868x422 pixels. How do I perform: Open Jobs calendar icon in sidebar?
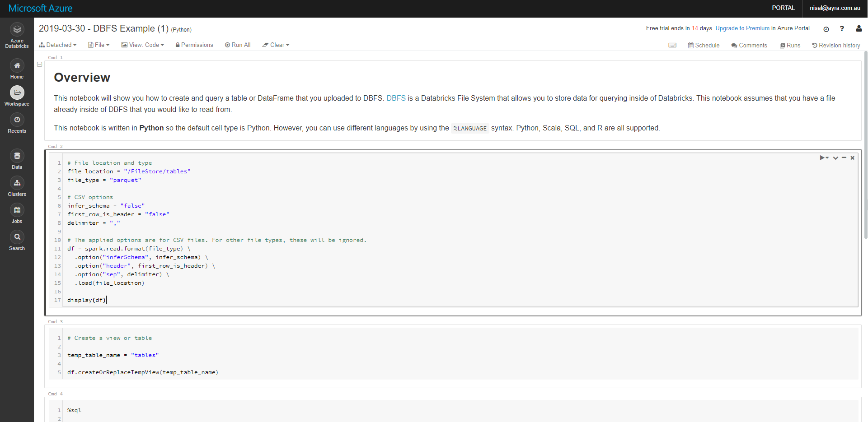[17, 210]
